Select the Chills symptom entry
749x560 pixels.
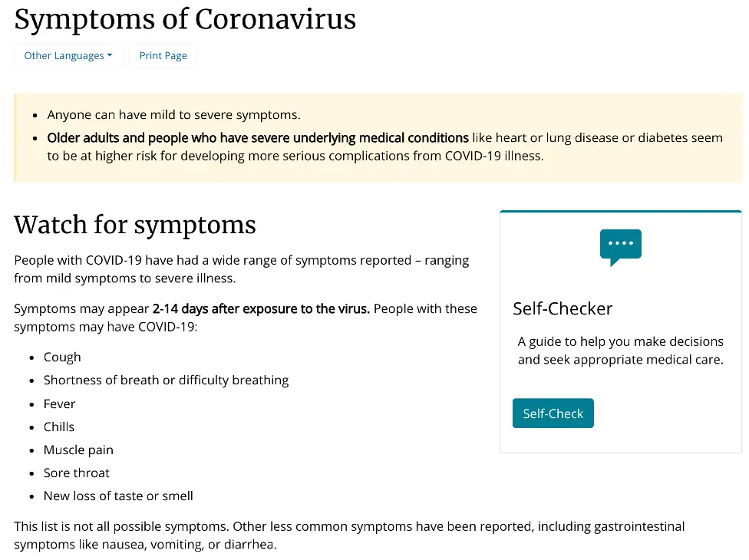(x=59, y=427)
